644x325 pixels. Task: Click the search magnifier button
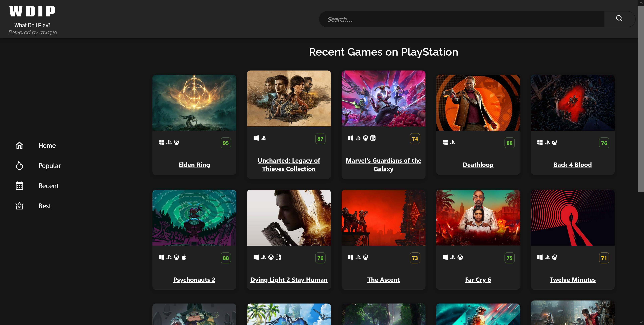619,18
